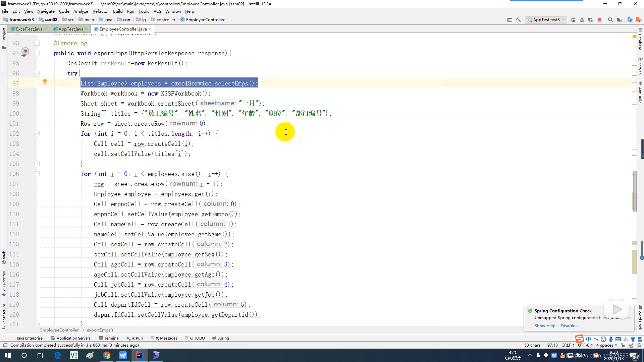Screen dimensions: 644x362
Task: Collapse the exportEmps method fold at line 94
Action: pyautogui.click(x=37, y=53)
